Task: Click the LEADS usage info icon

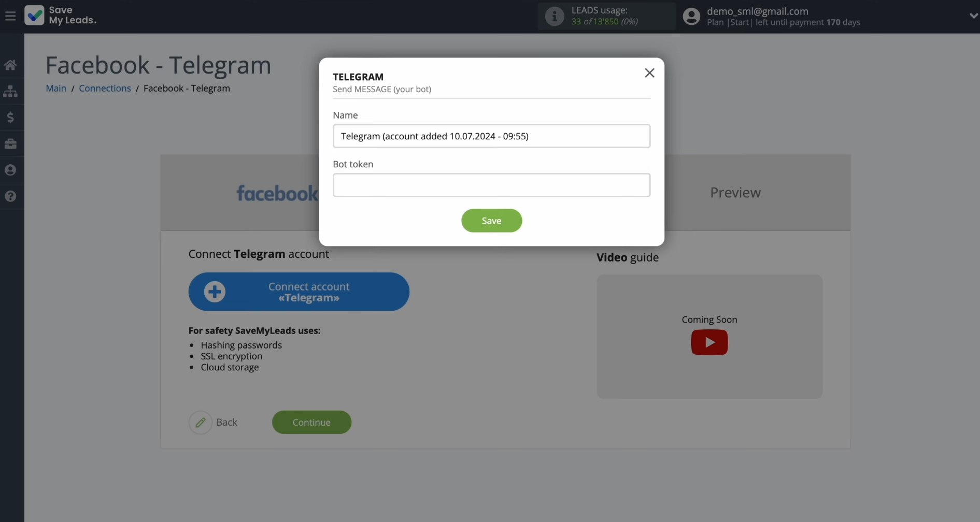Action: (x=554, y=16)
